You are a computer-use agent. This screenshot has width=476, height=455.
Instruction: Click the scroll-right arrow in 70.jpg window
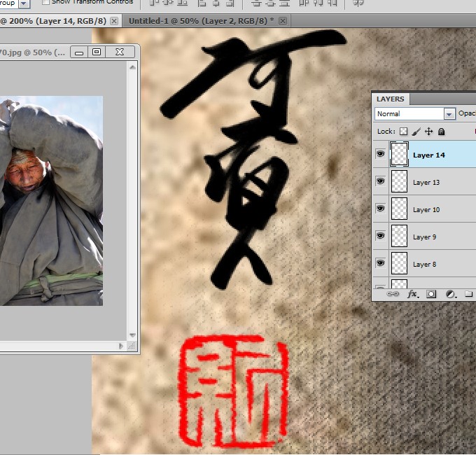pos(121,346)
